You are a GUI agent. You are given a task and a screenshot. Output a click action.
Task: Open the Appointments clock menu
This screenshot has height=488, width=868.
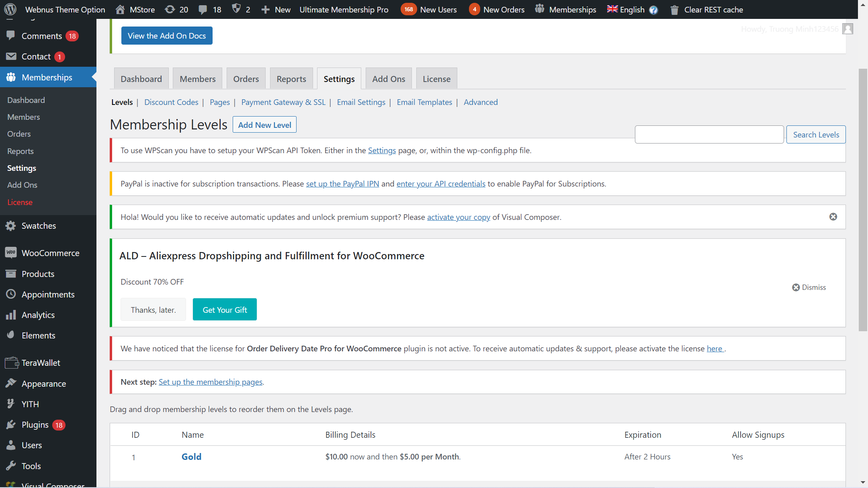pyautogui.click(x=48, y=294)
